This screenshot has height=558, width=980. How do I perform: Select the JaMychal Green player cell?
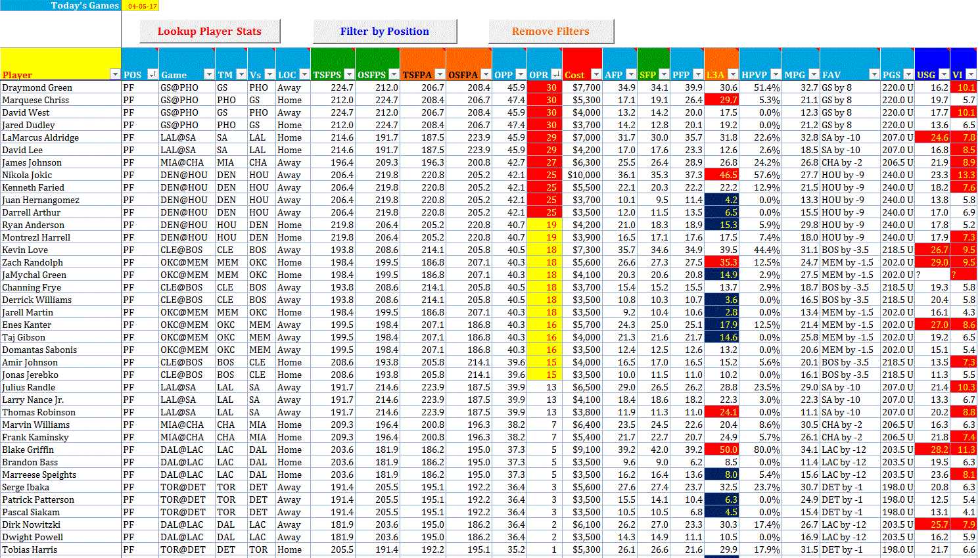(x=60, y=275)
